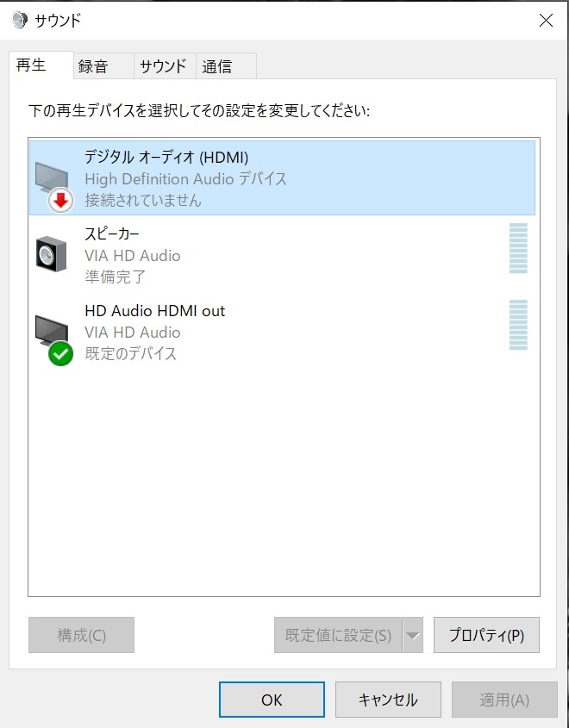The height and width of the screenshot is (728, 569).
Task: Click the スピーカー speaker device icon
Action: click(x=52, y=254)
